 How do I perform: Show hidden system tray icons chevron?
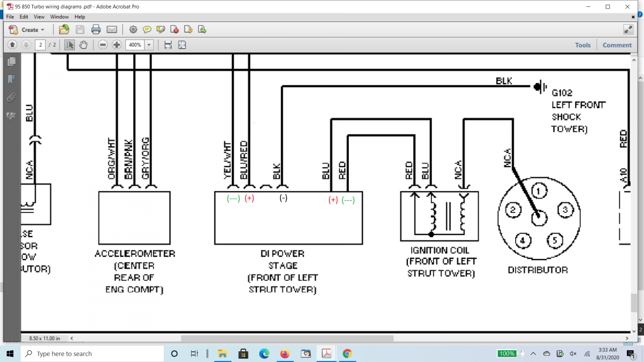(533, 354)
